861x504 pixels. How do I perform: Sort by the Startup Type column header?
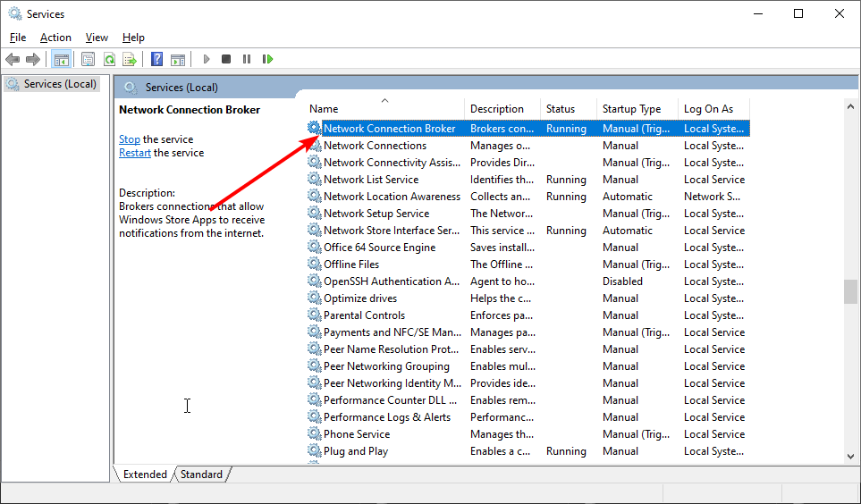(x=637, y=109)
